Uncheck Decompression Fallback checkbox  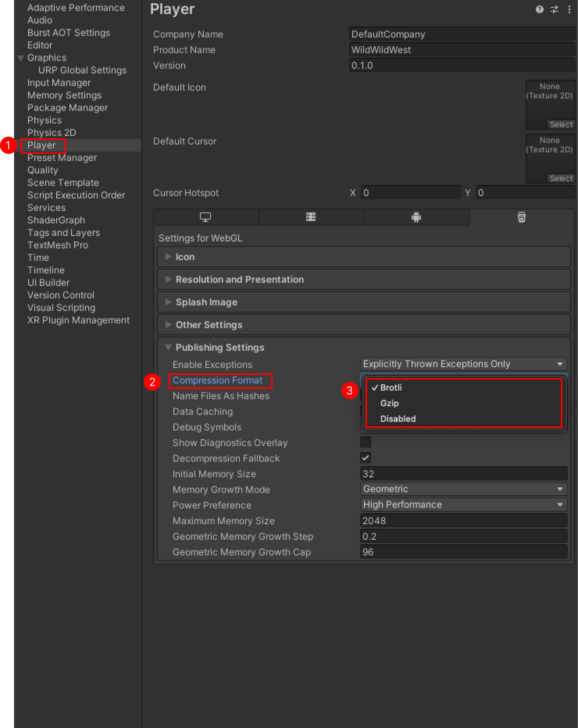pos(365,458)
